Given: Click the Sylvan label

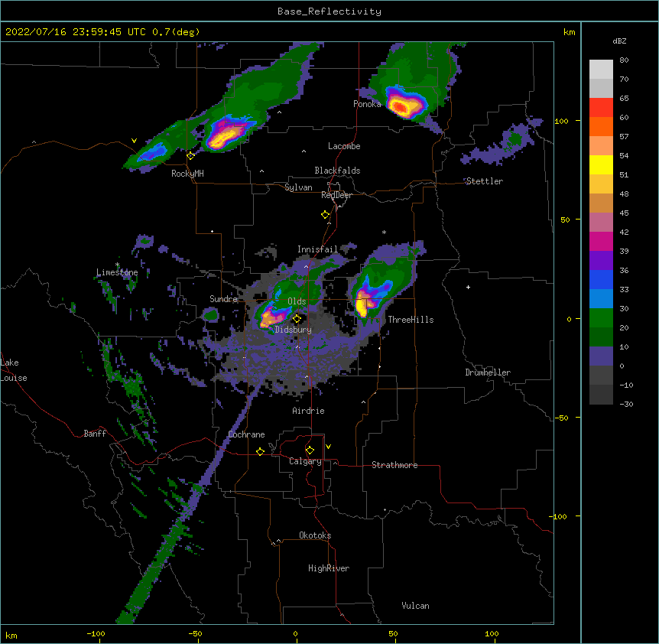Looking at the screenshot, I should pyautogui.click(x=298, y=187).
